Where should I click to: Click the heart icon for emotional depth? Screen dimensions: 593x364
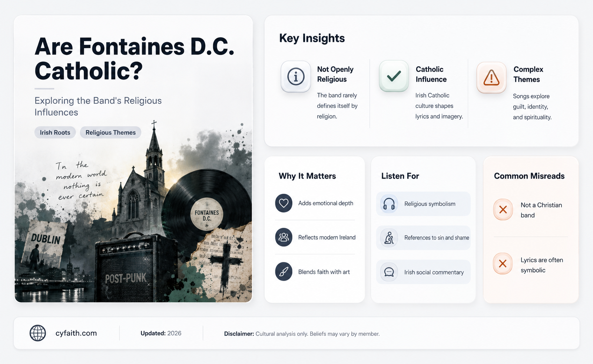click(284, 203)
